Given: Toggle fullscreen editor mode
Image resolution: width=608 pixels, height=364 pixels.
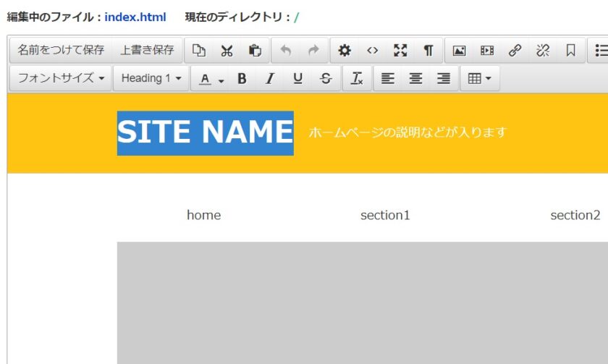Looking at the screenshot, I should click(x=400, y=51).
